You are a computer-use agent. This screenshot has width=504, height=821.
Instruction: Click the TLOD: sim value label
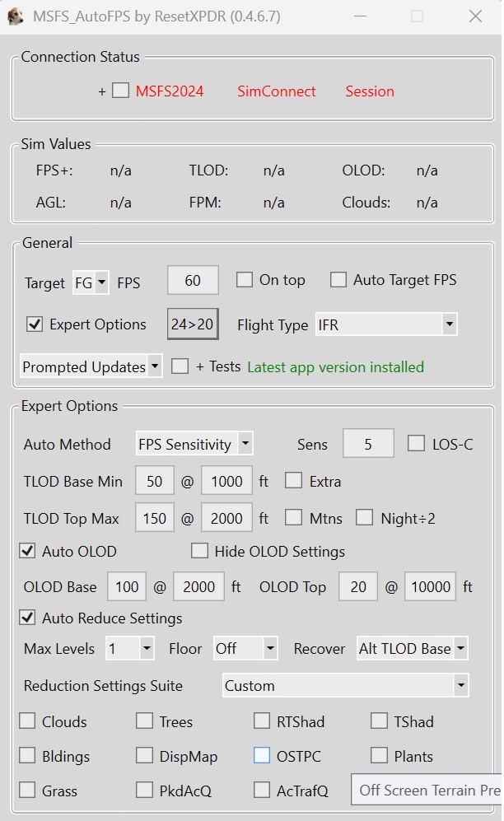tap(208, 170)
